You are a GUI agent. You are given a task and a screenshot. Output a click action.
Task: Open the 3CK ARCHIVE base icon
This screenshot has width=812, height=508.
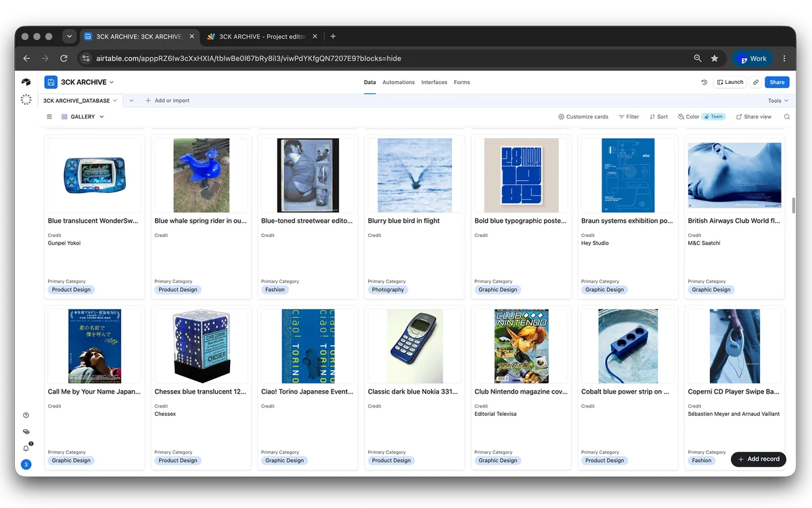[51, 82]
